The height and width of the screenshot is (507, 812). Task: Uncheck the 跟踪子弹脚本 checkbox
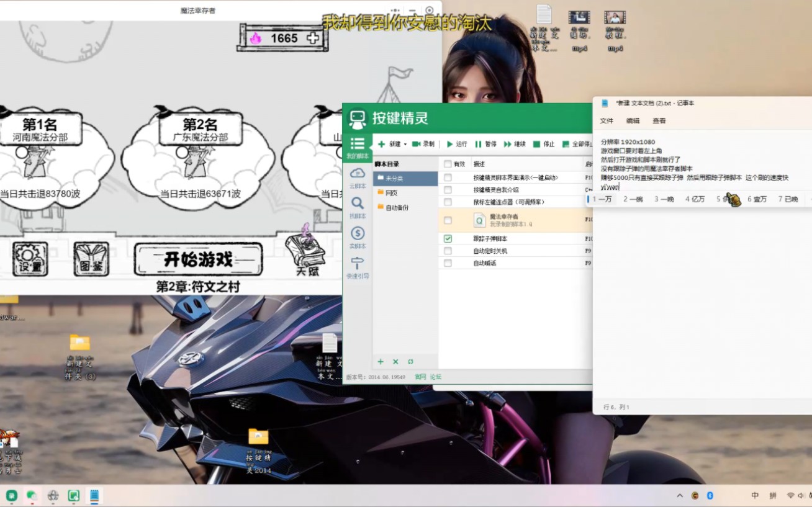(448, 238)
